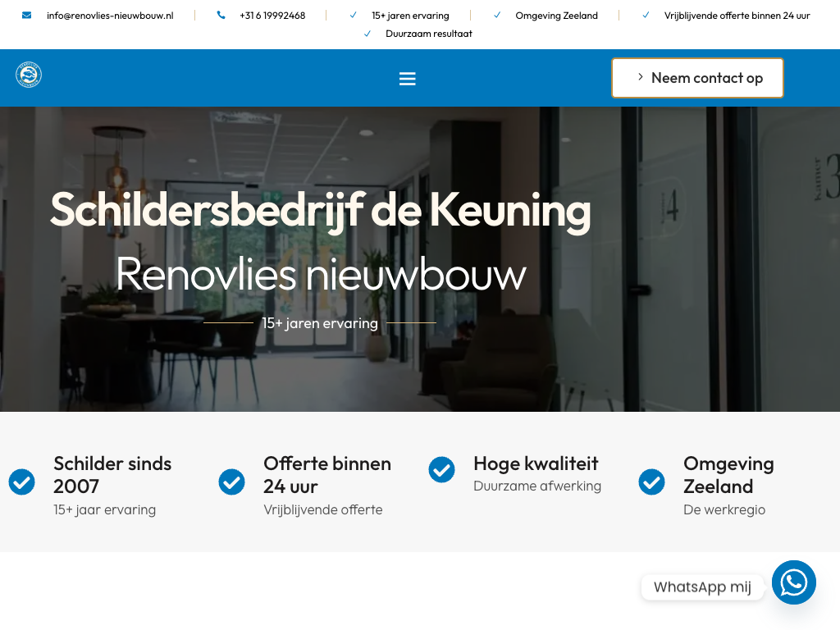Call the +31 6 19992468 number link
Screen dimensions: 840x630
click(x=272, y=16)
